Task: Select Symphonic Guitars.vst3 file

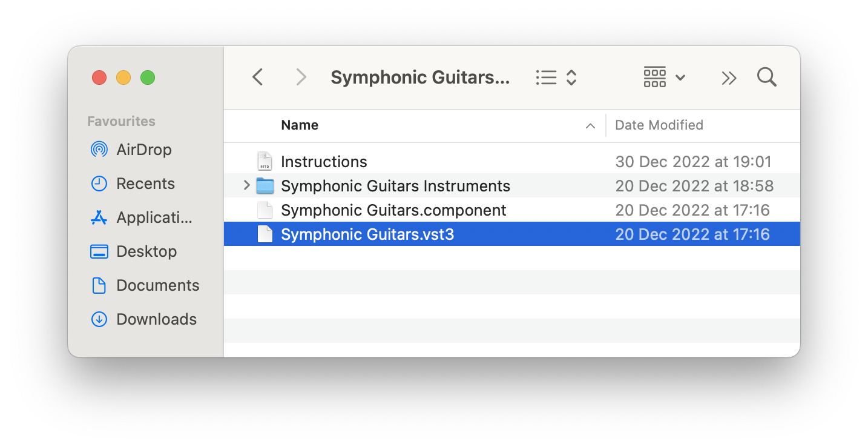Action: (367, 234)
